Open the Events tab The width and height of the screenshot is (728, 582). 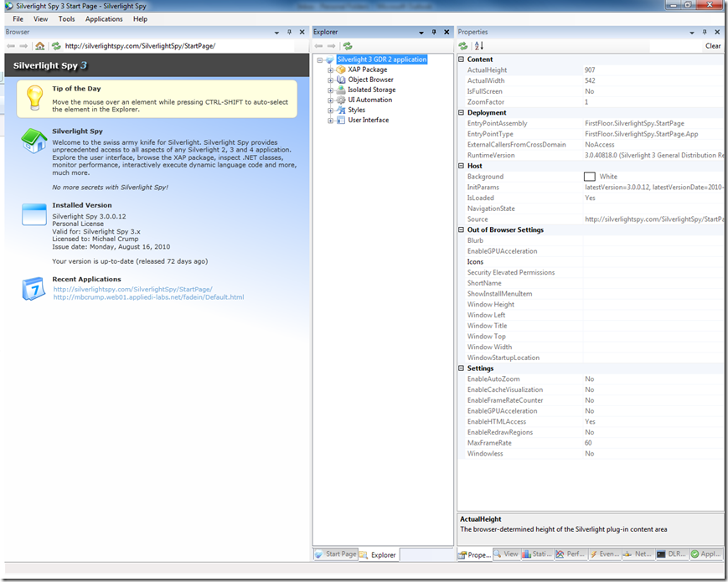(x=605, y=554)
